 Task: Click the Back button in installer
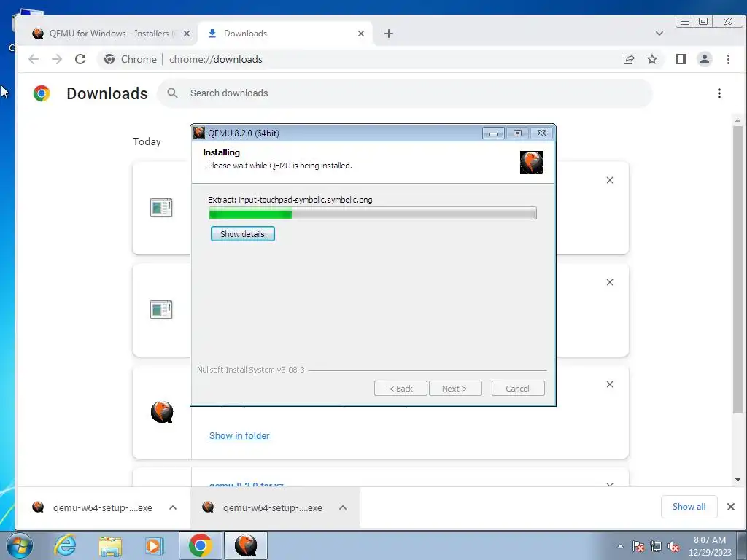click(400, 389)
